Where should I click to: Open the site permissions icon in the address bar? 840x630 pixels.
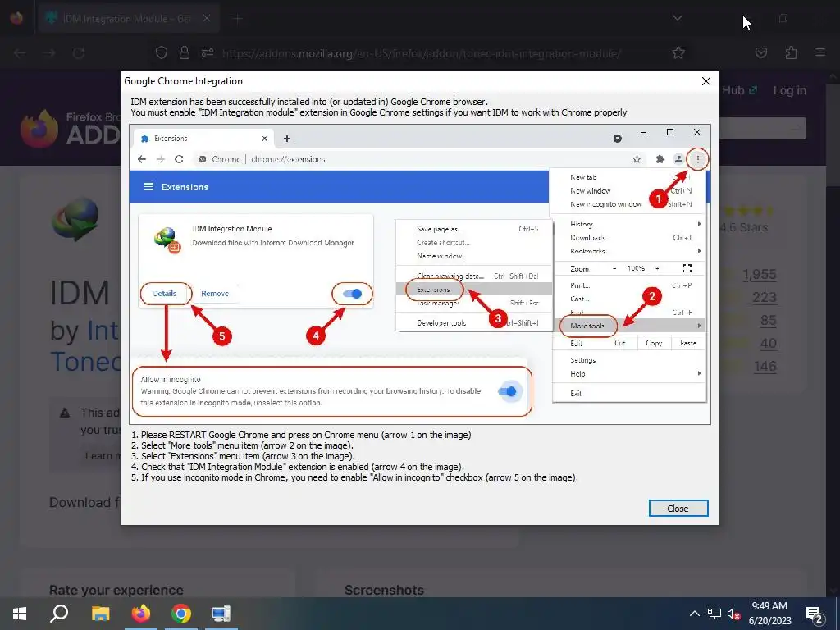pyautogui.click(x=208, y=52)
